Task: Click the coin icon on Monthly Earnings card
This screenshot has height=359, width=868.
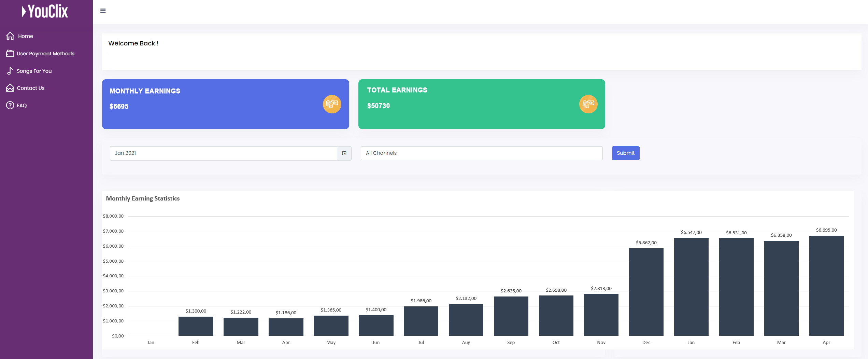Action: (332, 104)
